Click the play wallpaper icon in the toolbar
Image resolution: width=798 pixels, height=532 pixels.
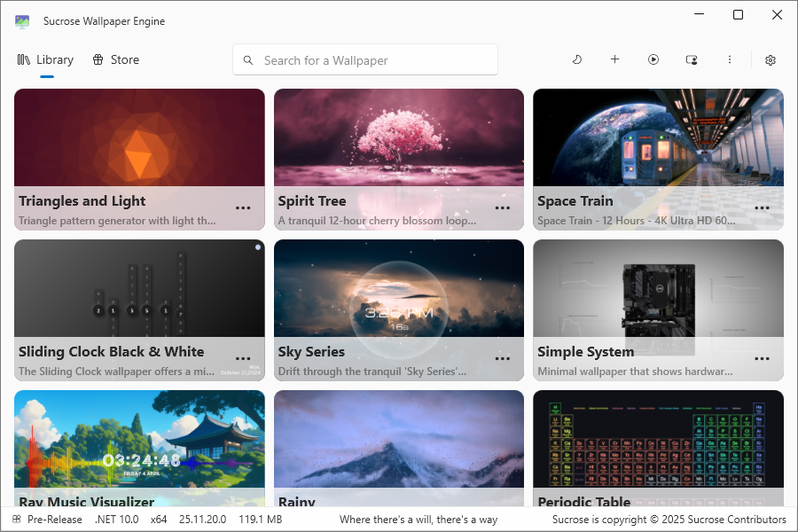(653, 59)
